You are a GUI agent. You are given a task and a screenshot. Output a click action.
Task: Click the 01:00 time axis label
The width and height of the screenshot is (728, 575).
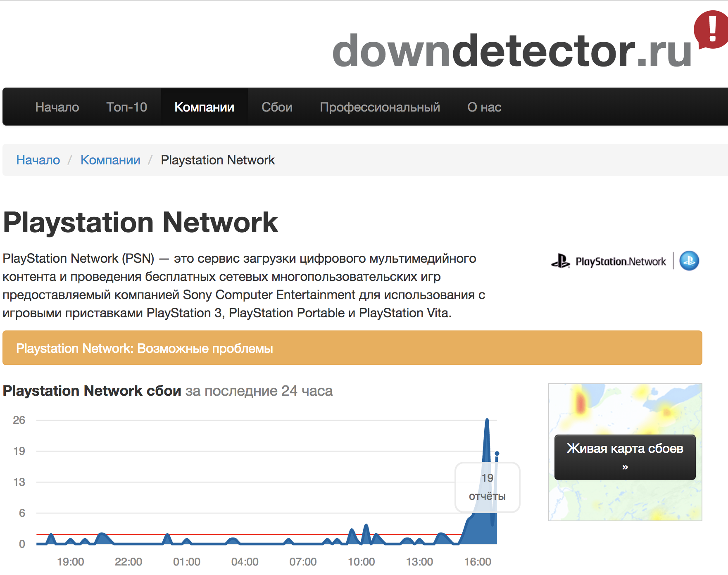tap(187, 562)
